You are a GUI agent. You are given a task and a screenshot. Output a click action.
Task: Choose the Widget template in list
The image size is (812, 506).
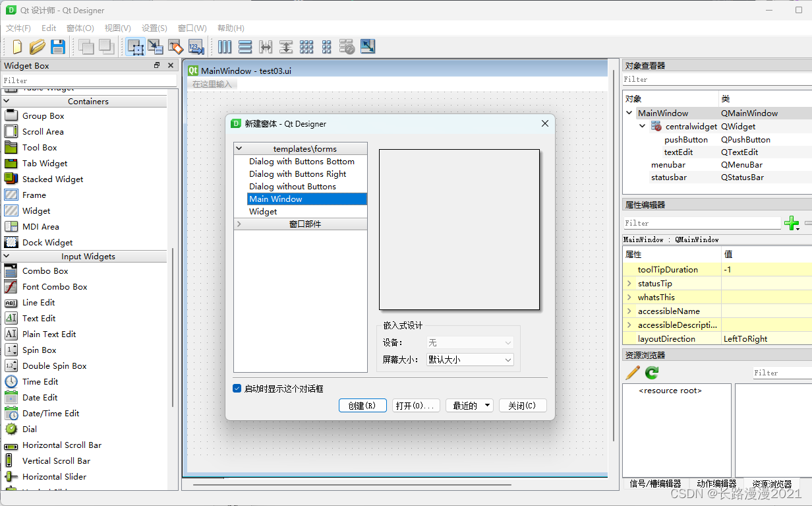tap(263, 212)
